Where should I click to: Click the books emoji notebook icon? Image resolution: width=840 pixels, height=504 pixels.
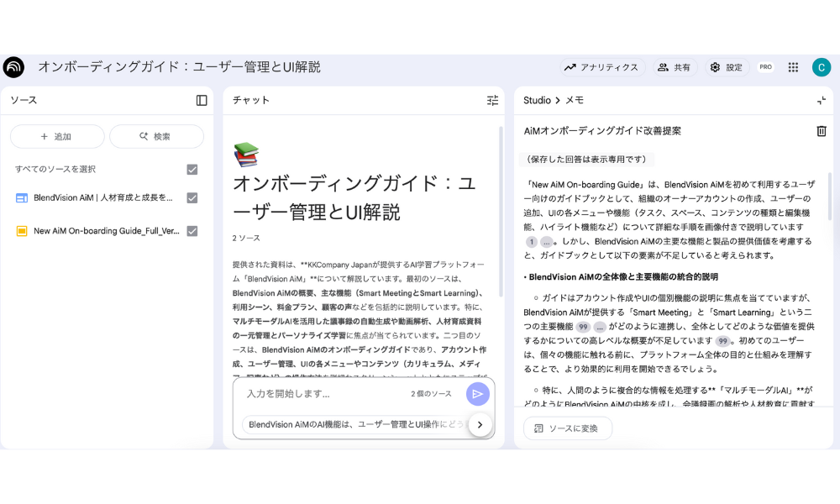click(246, 155)
